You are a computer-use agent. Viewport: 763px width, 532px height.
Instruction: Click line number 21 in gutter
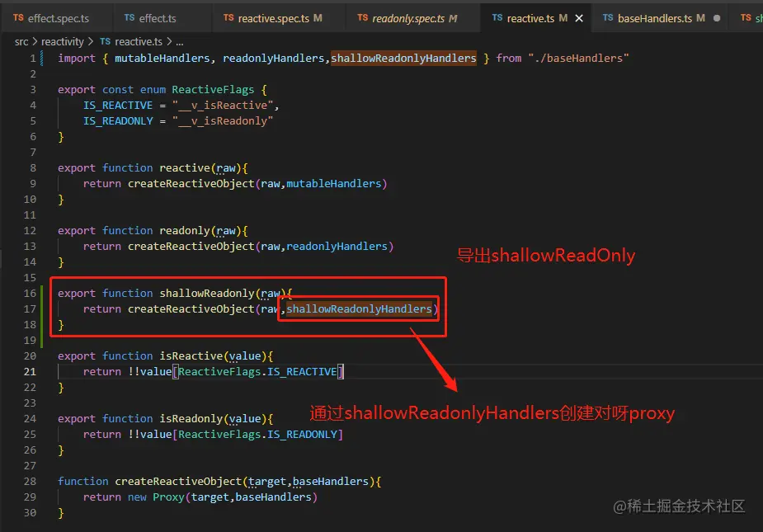pyautogui.click(x=30, y=372)
